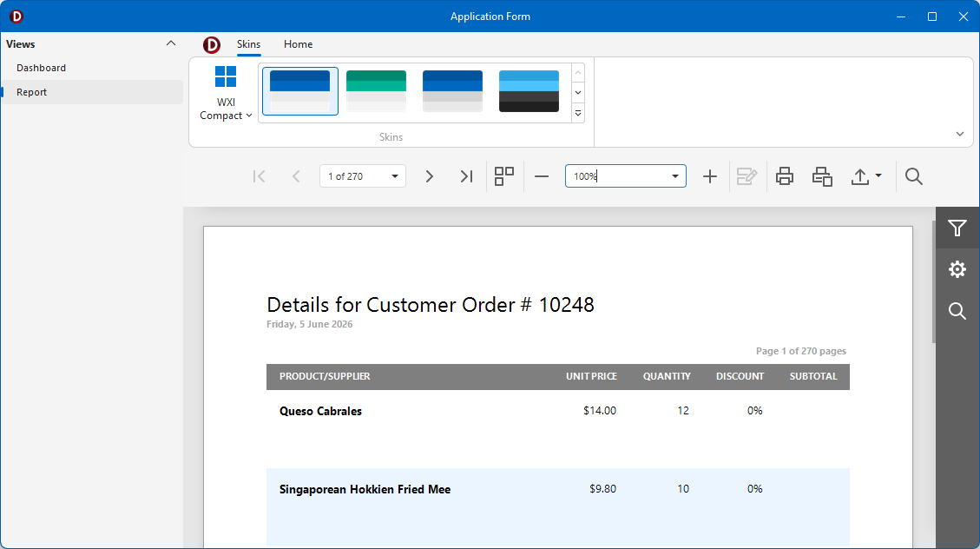
Task: Open page number dropdown
Action: [395, 176]
